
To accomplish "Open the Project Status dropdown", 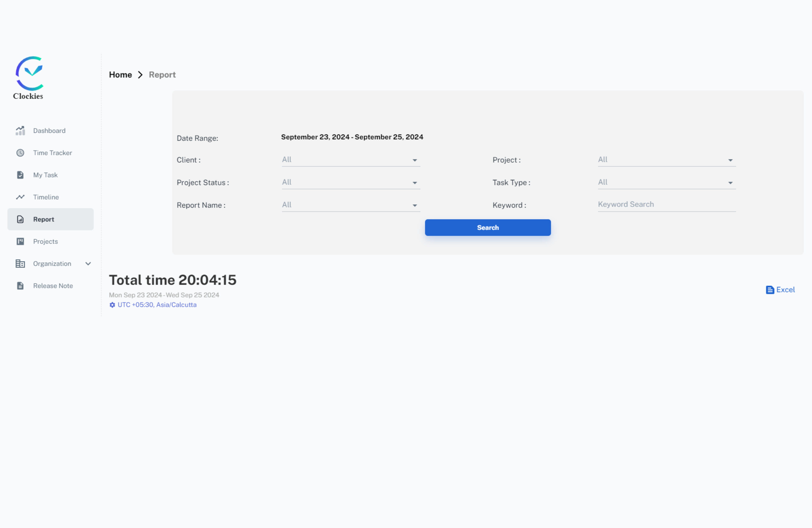I will (351, 183).
